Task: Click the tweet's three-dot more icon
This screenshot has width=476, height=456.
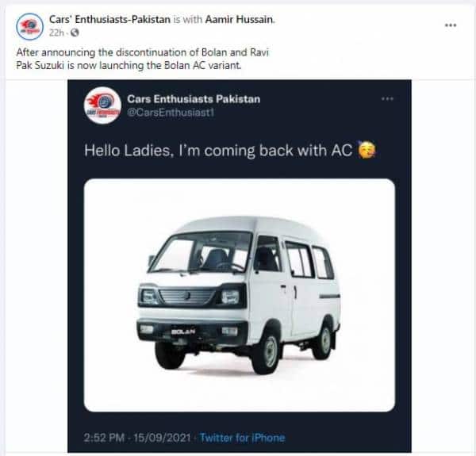Action: coord(387,99)
